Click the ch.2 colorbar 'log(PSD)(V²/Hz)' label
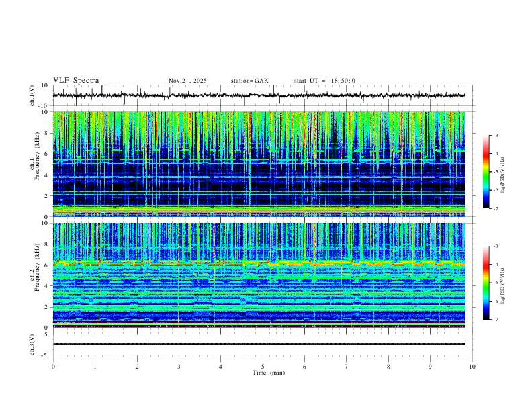The height and width of the screenshot is (411, 532). [503, 285]
